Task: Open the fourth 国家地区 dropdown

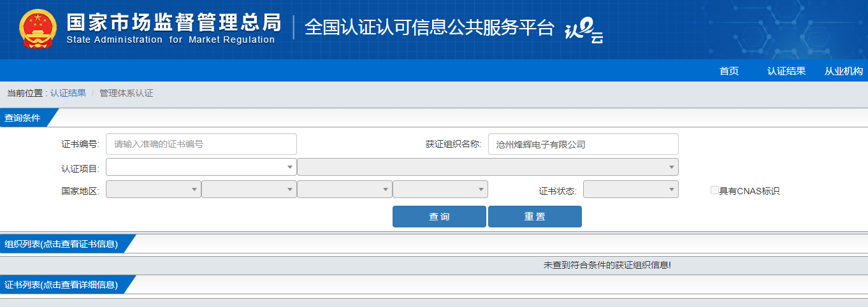Action: [440, 189]
